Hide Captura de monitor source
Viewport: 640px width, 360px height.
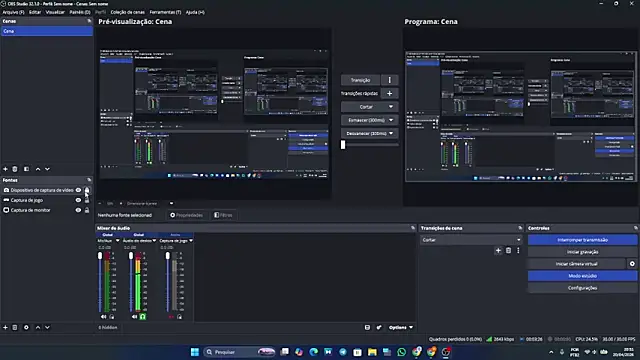(78, 210)
